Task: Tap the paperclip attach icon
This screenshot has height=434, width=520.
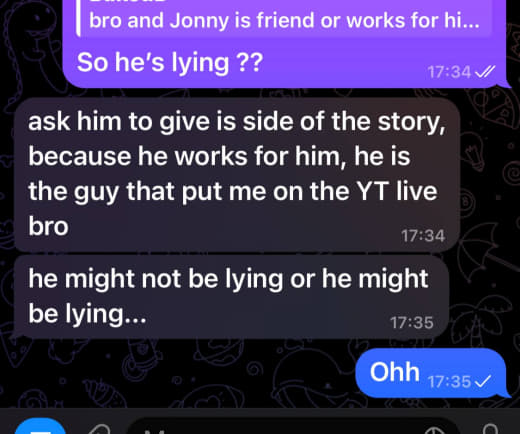Action: [99, 429]
